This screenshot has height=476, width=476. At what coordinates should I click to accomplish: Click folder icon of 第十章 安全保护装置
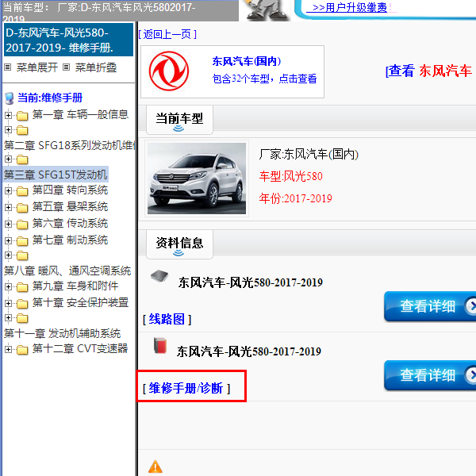[x=22, y=304]
